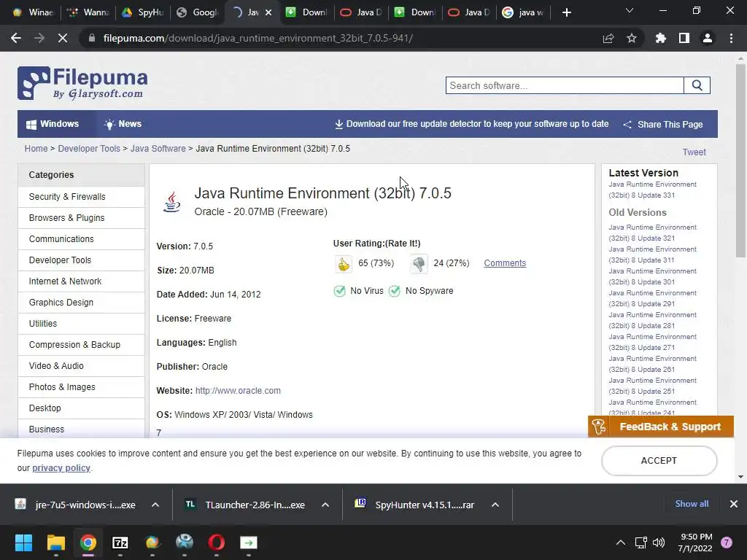Close the downloads bar
This screenshot has width=747, height=560.
pyautogui.click(x=734, y=504)
